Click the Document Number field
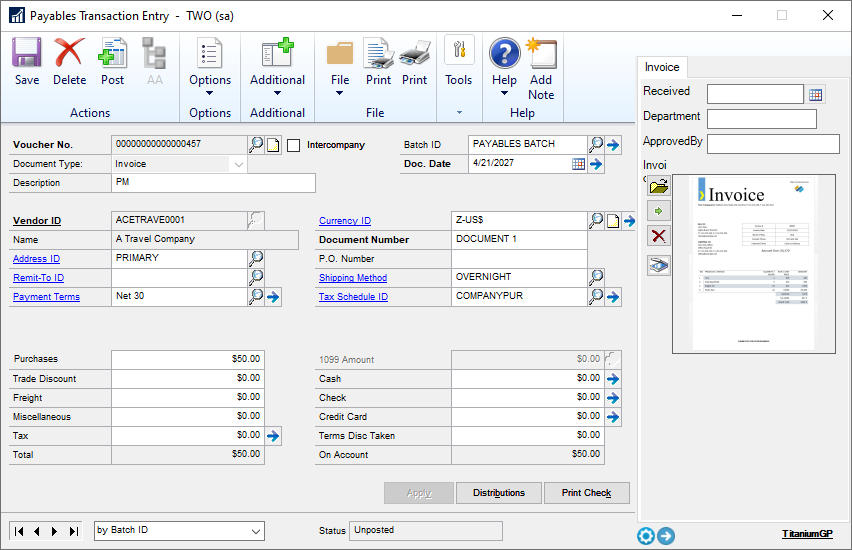The image size is (852, 550). tap(519, 240)
